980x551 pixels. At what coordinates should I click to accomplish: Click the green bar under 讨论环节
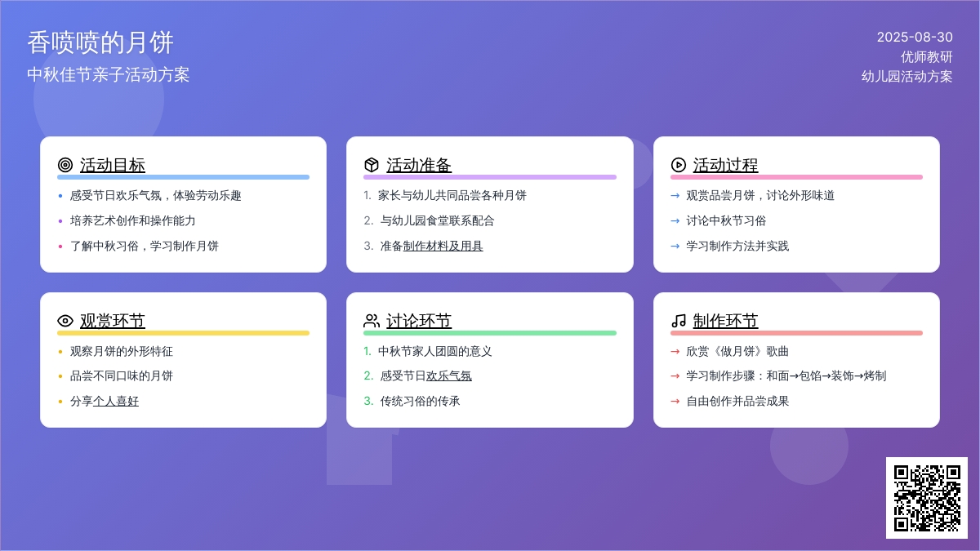point(490,333)
